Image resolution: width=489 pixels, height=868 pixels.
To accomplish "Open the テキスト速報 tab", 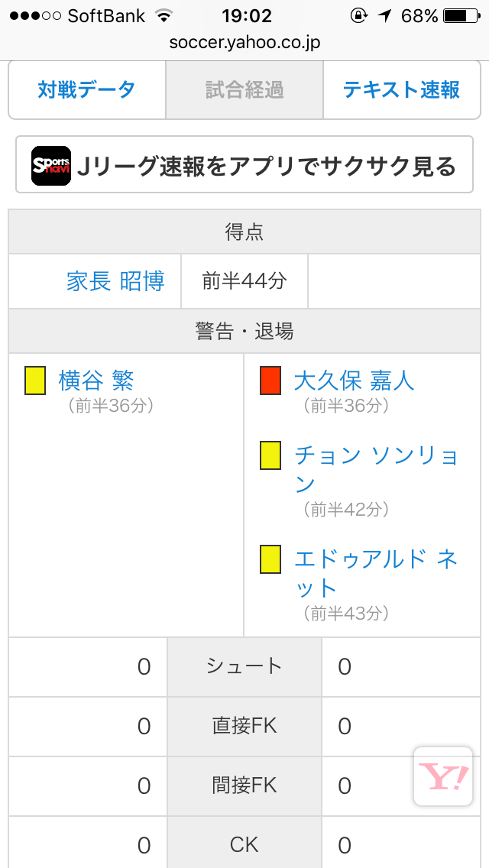I will [x=401, y=89].
